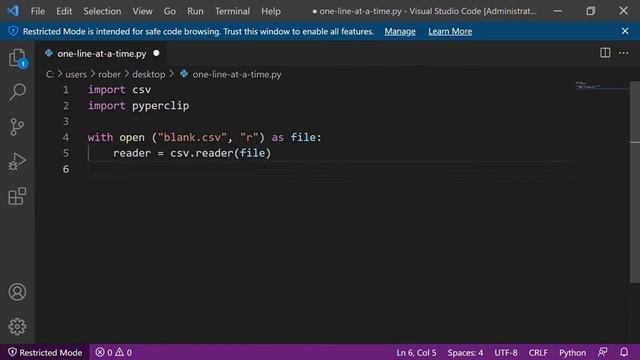Viewport: 640px width, 360px height.
Task: Select the one-line-at-a-time.py editor tab
Action: pyautogui.click(x=102, y=53)
